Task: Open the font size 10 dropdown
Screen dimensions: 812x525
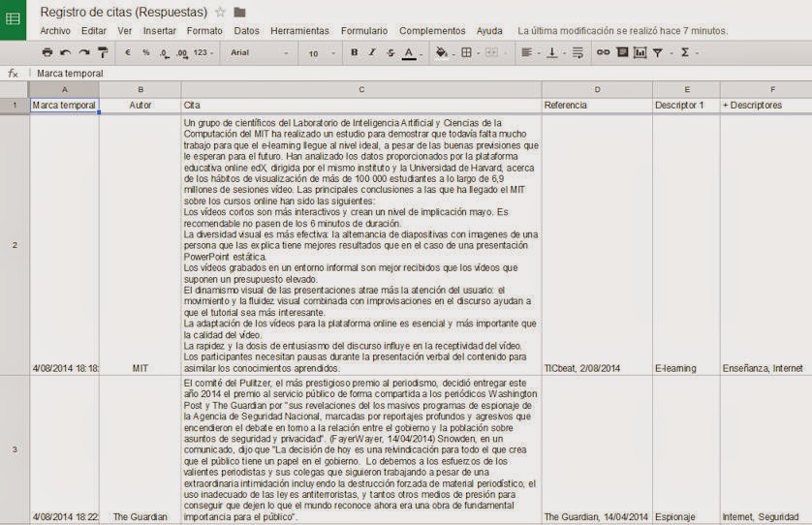Action: tap(321, 53)
